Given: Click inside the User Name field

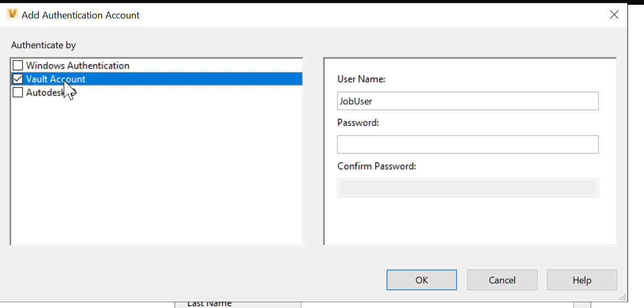Looking at the screenshot, I should tap(468, 101).
